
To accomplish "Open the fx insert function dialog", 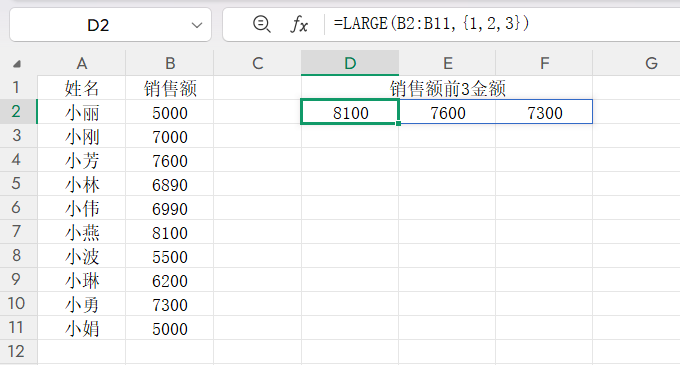I will pos(299,24).
